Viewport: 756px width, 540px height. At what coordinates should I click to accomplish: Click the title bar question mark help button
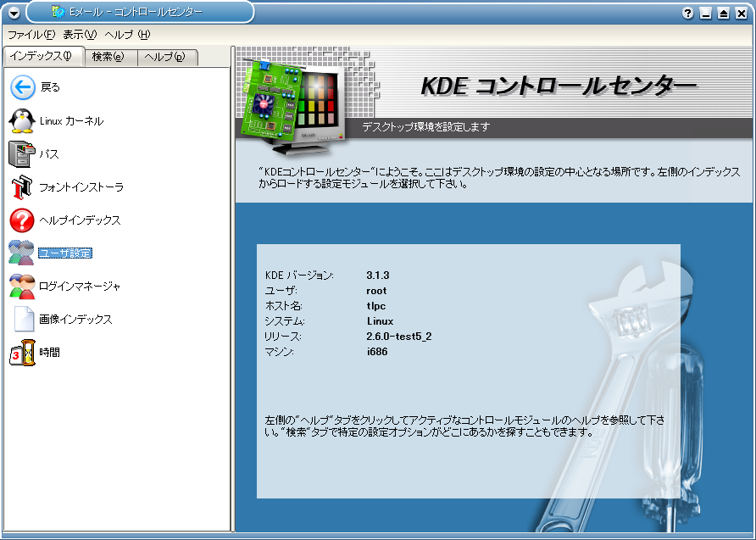[x=688, y=14]
